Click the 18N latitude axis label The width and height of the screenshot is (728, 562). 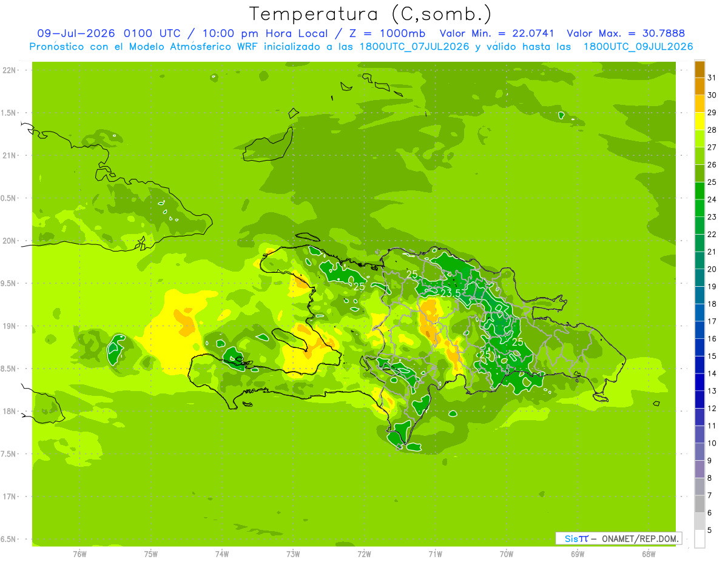click(10, 411)
